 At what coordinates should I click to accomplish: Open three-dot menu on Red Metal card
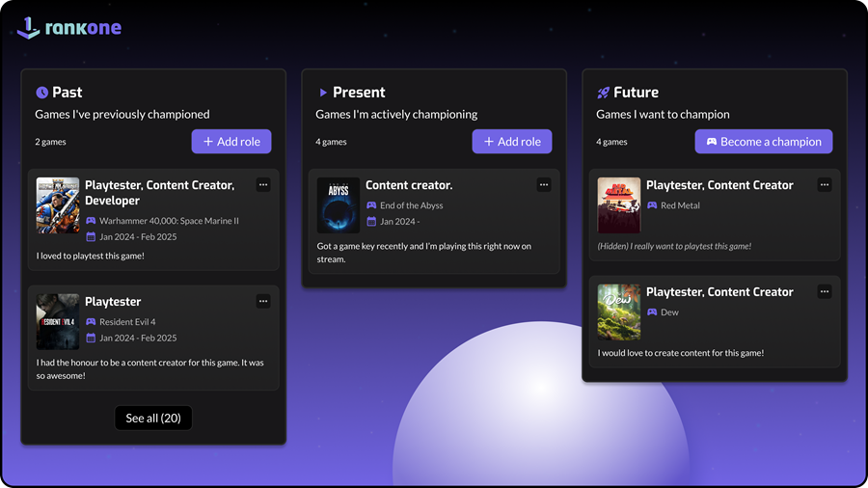click(825, 185)
